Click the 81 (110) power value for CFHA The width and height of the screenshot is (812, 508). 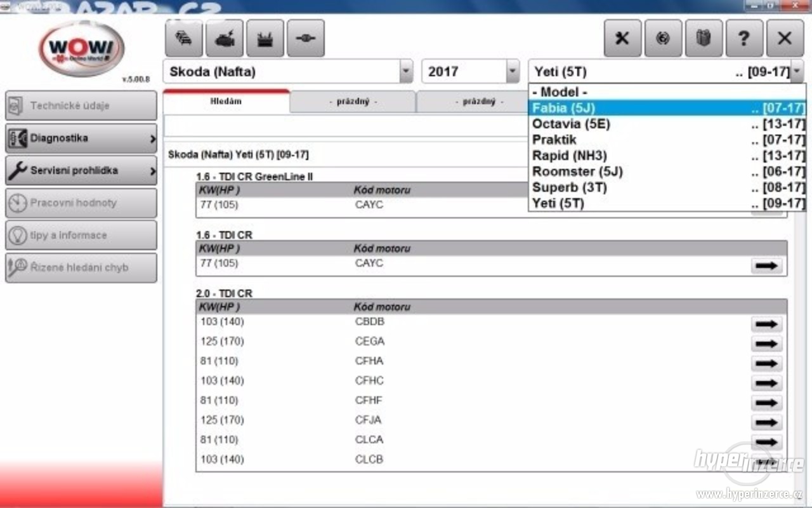219,361
